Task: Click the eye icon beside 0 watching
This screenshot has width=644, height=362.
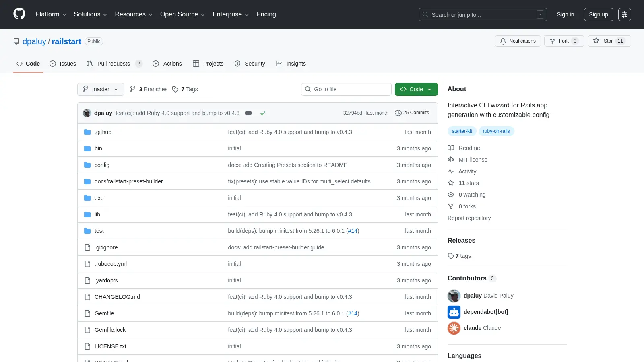Action: [x=451, y=195]
